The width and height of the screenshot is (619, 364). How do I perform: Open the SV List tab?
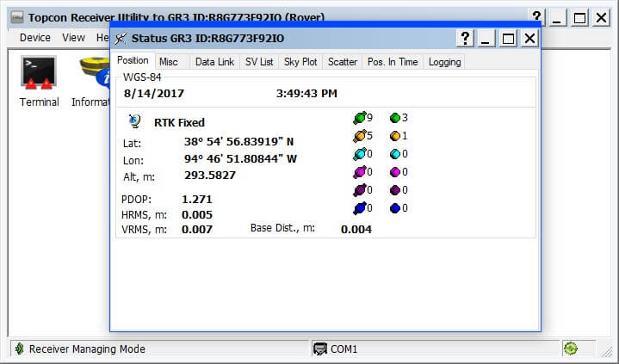[x=259, y=61]
